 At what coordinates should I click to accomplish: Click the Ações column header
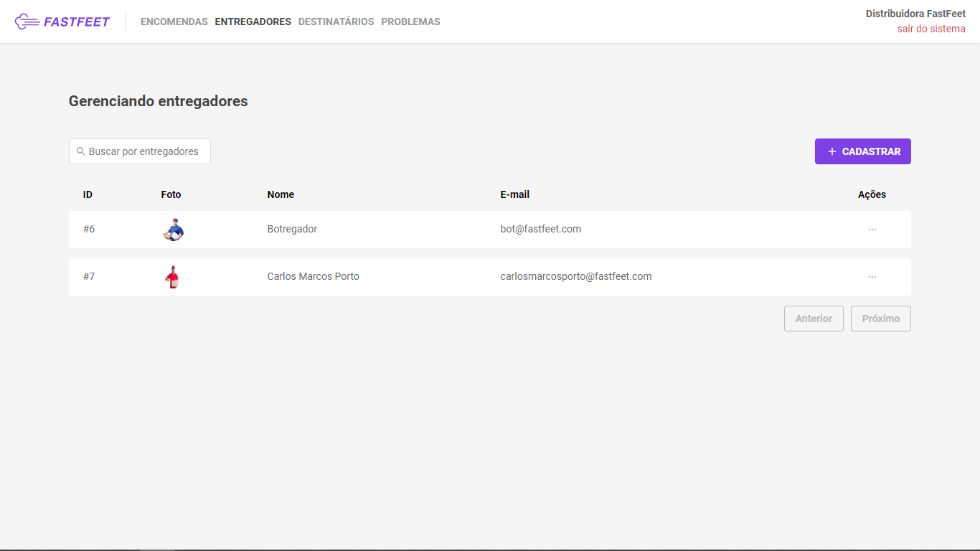tap(872, 194)
